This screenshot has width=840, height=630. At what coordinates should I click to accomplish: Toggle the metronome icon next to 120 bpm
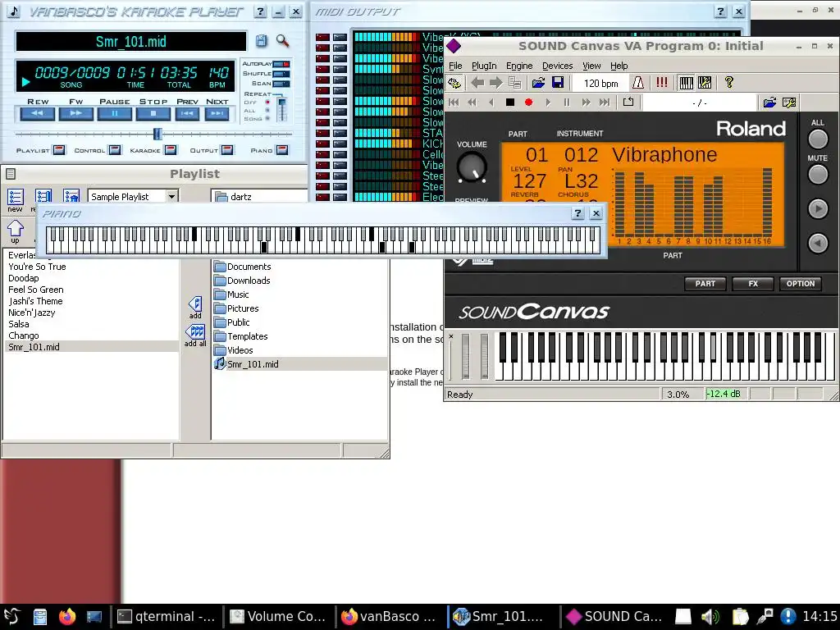click(638, 83)
